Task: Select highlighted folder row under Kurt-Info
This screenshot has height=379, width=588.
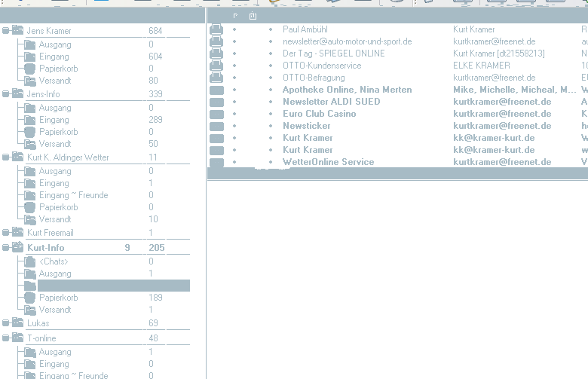Action: [x=113, y=286]
